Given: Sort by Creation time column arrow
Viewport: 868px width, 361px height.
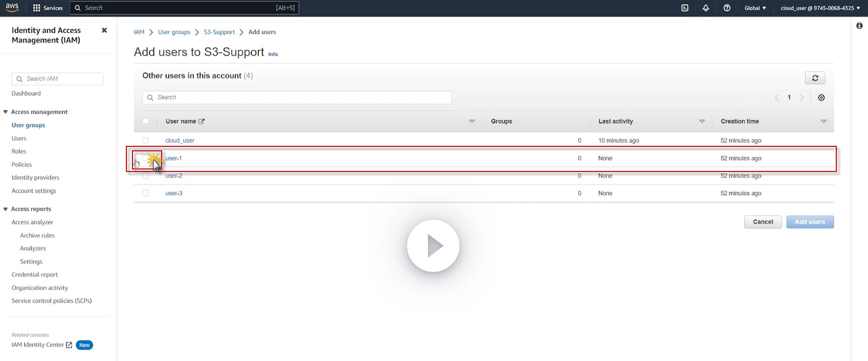Looking at the screenshot, I should coord(824,121).
